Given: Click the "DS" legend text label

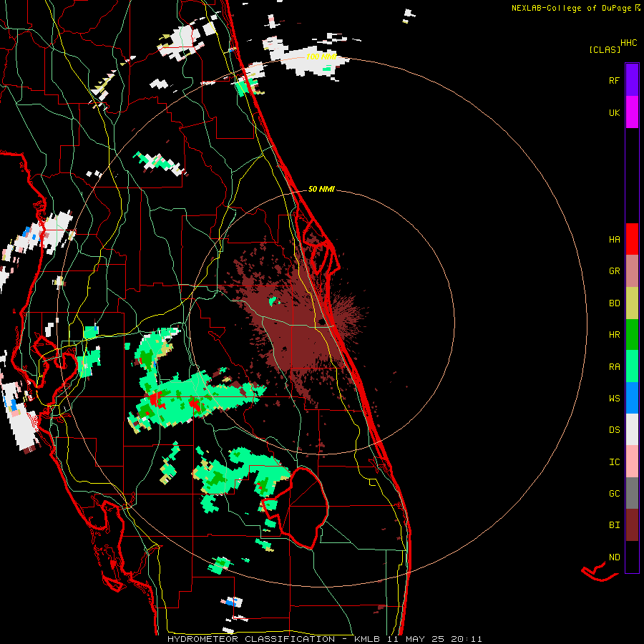Looking at the screenshot, I should (614, 430).
